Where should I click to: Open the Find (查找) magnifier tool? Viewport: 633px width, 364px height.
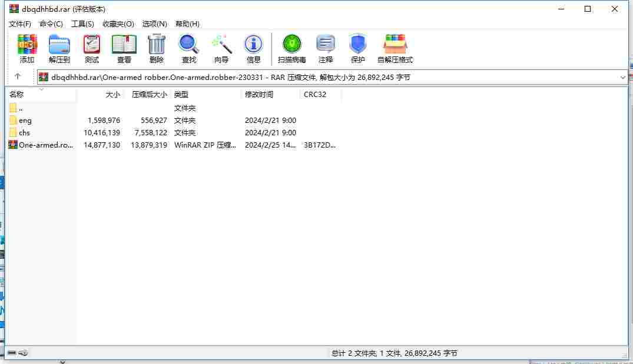tap(188, 44)
